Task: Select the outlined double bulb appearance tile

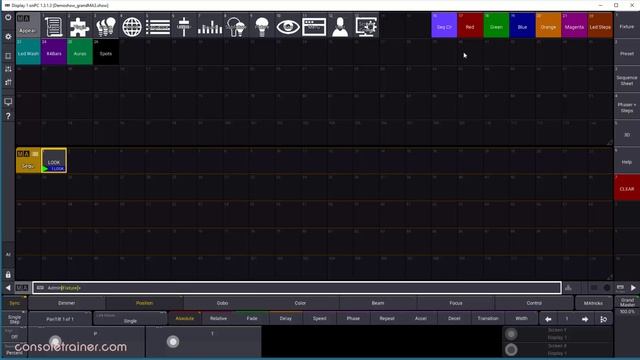Action: [236, 27]
